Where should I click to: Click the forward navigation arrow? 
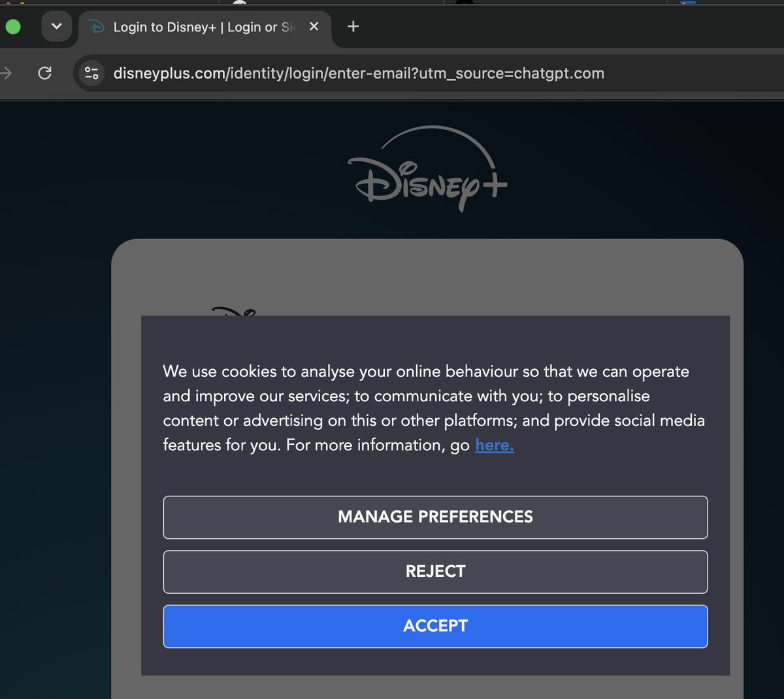coord(6,73)
